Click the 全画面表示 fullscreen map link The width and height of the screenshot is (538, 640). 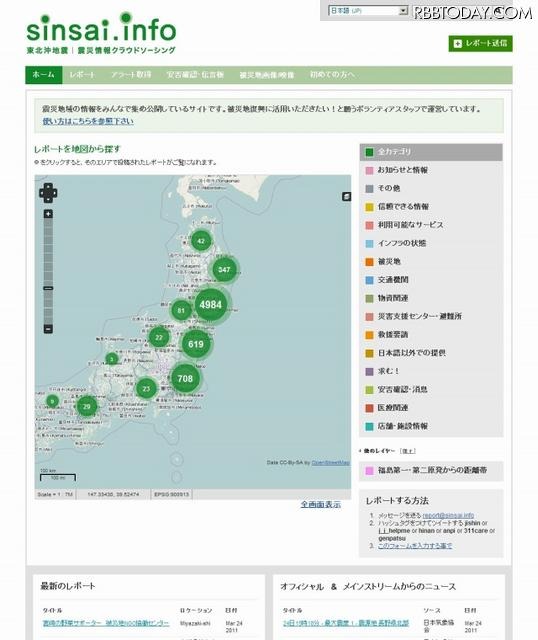pos(321,504)
